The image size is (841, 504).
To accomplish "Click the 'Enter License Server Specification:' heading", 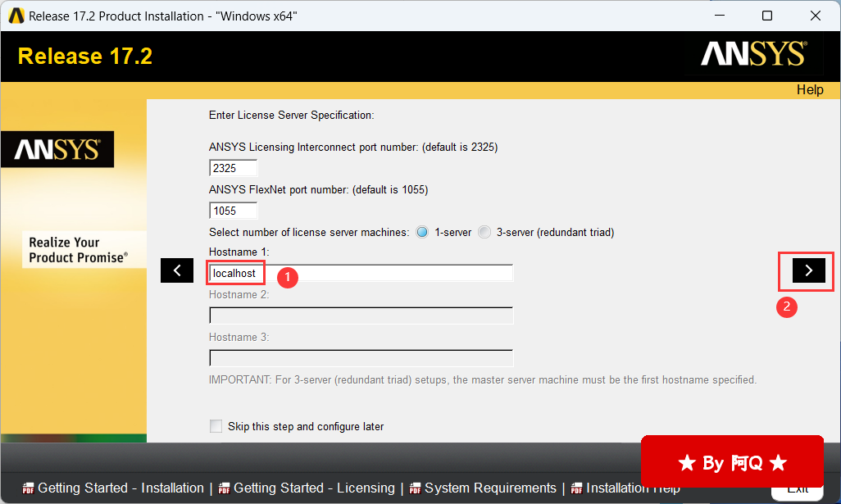I will (291, 116).
